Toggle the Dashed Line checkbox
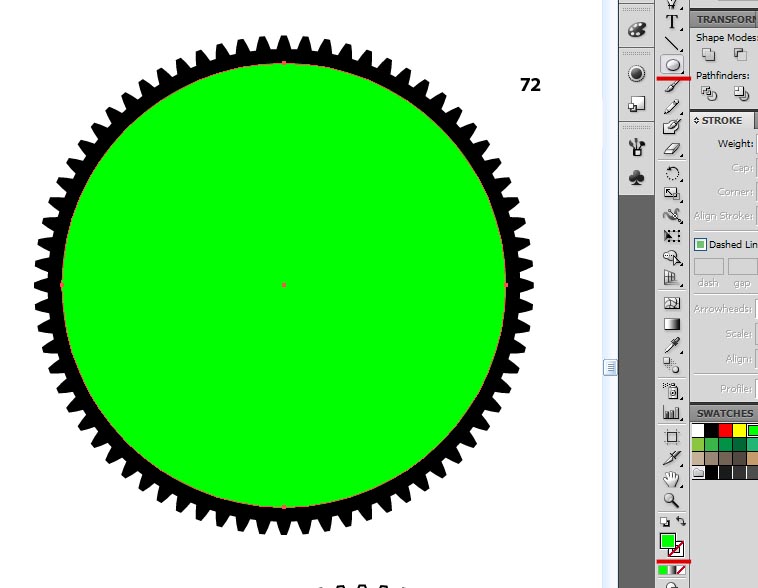The width and height of the screenshot is (758, 588). click(x=700, y=245)
